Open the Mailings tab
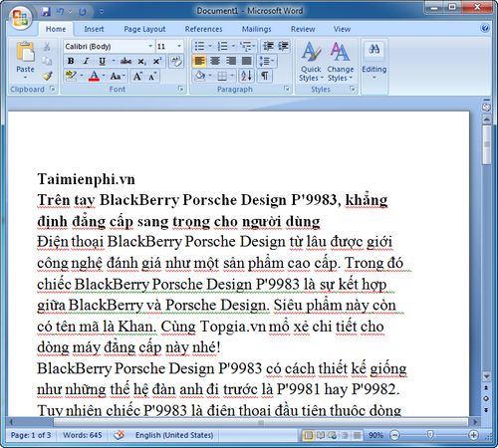498x448 pixels. 256,29
